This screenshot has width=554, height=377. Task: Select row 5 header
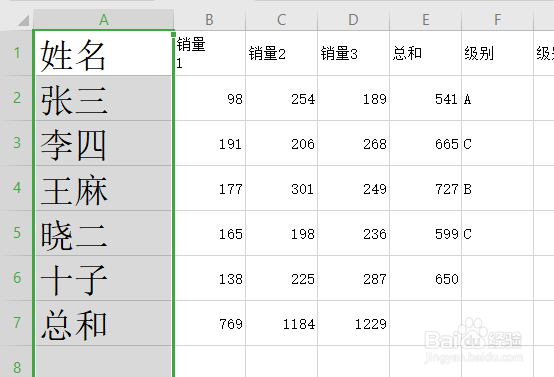coord(17,233)
